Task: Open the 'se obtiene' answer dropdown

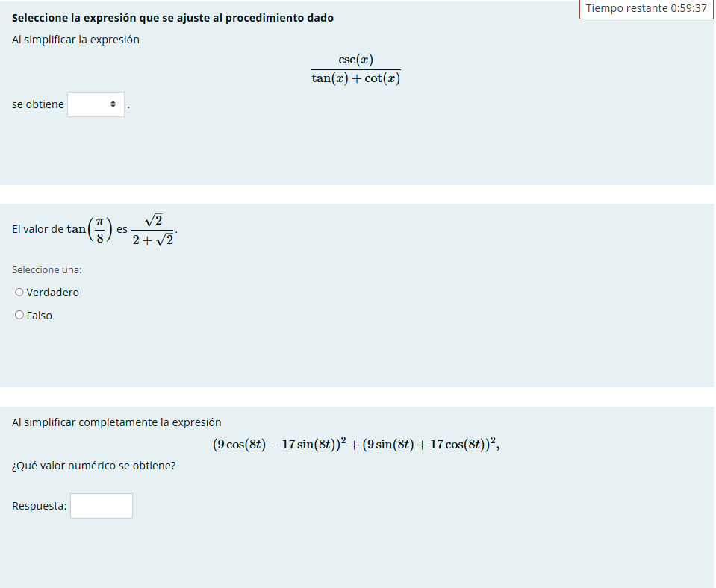Action: tap(96, 104)
